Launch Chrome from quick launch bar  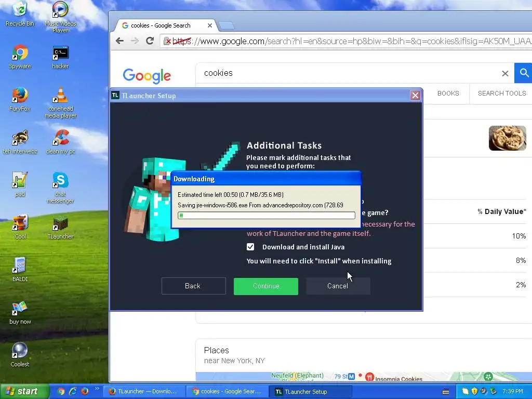point(61,391)
